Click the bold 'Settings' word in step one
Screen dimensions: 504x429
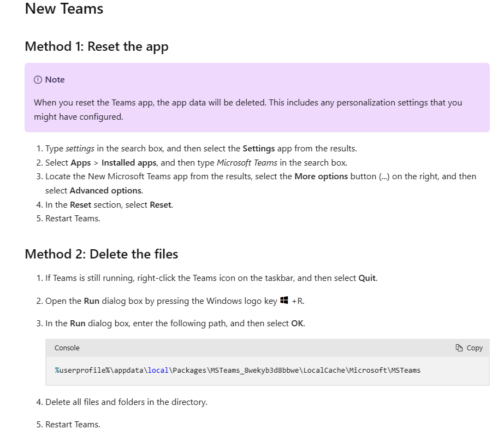(x=259, y=149)
